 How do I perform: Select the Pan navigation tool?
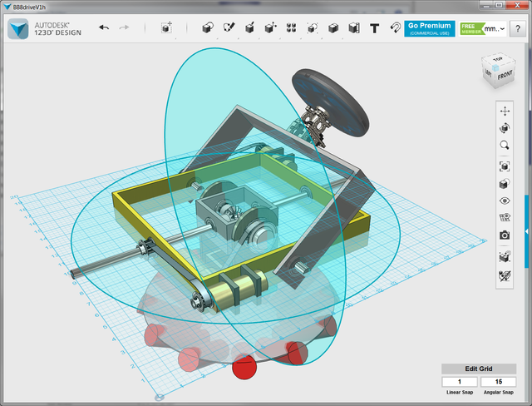[x=505, y=111]
